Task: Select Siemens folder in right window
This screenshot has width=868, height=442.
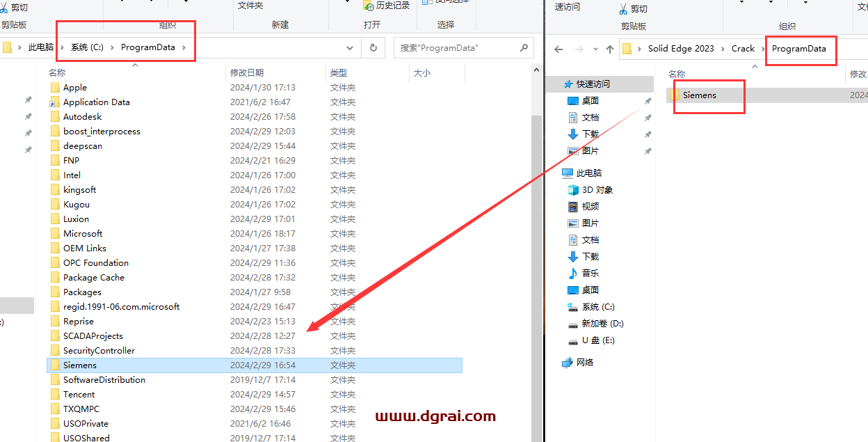Action: 766,95
